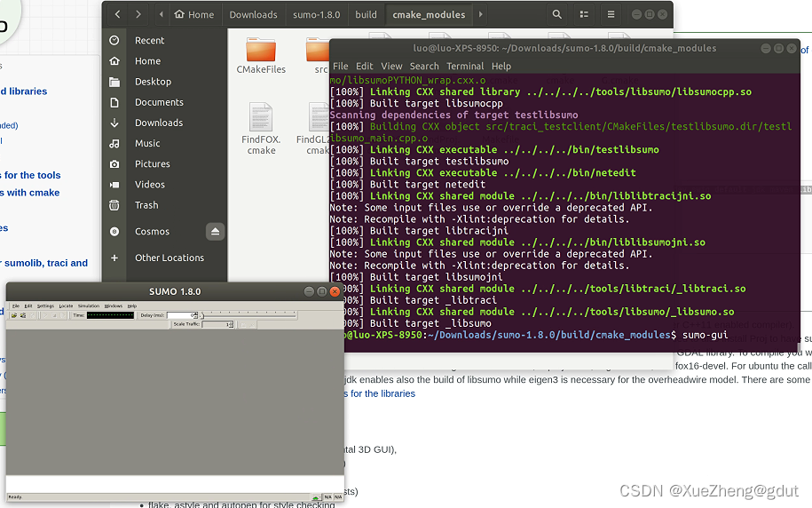Open the terminal Search menu
Viewport: 812px width, 508px height.
click(424, 67)
